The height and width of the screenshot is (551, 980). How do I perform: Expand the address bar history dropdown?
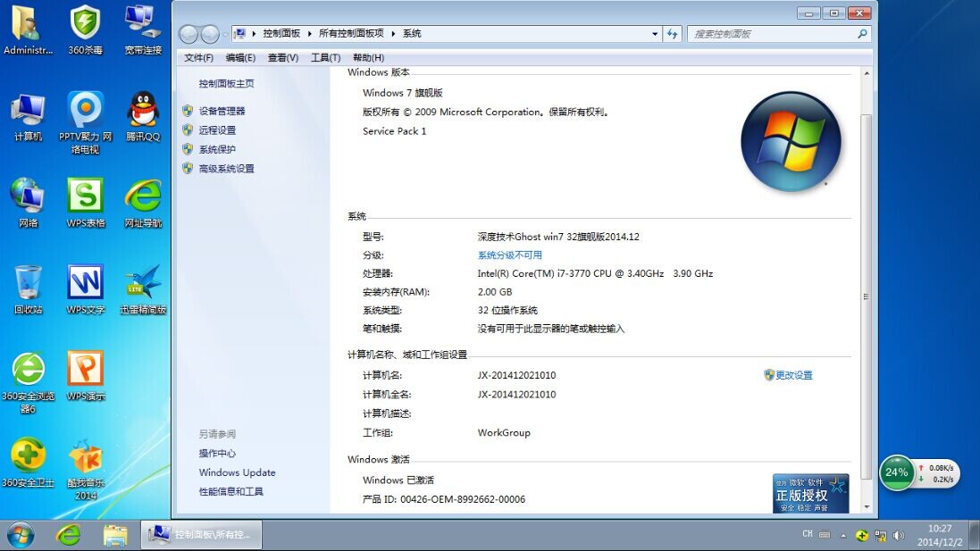pyautogui.click(x=655, y=33)
